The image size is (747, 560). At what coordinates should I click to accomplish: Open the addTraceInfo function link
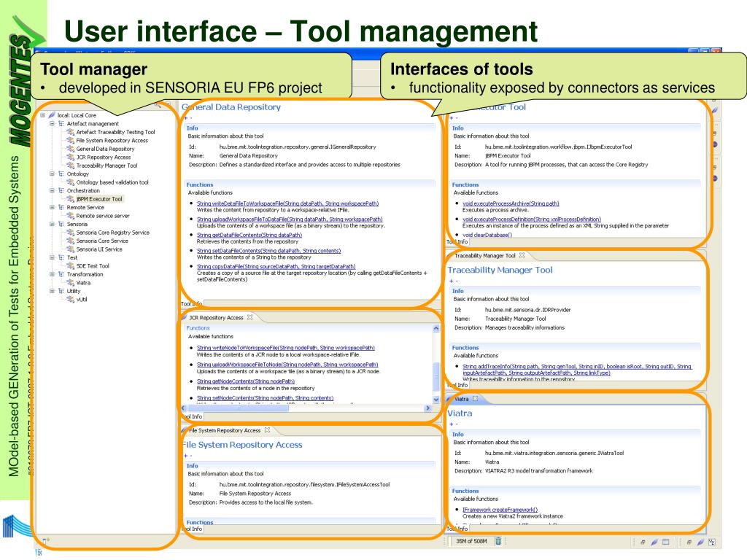coord(577,370)
